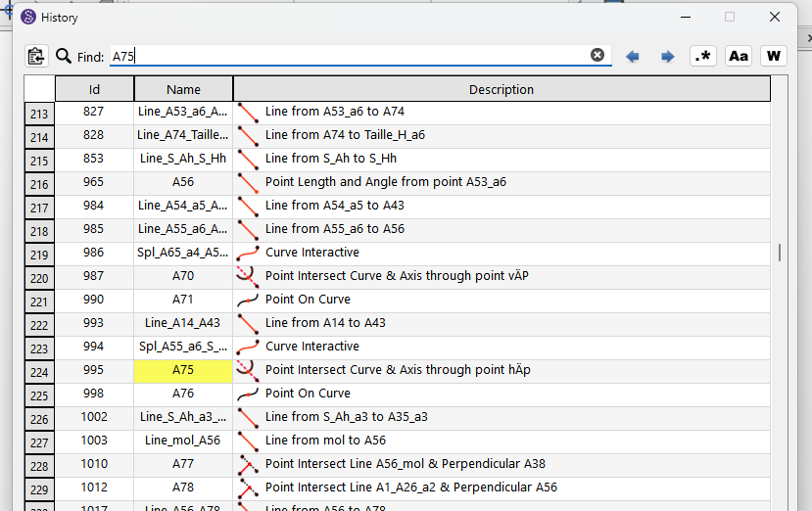
Task: Click the paste clipboard icon beside Find
Action: pos(36,56)
